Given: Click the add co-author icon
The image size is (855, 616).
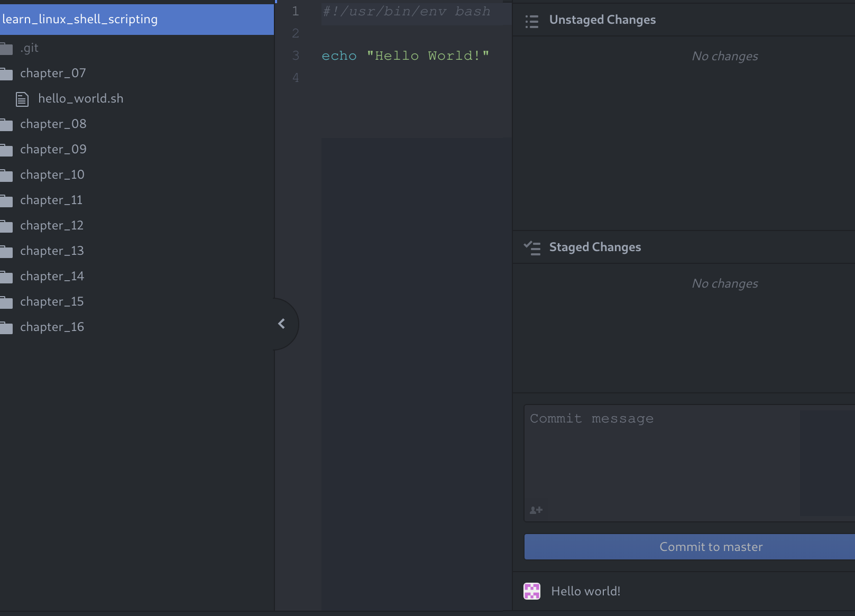Looking at the screenshot, I should point(536,510).
